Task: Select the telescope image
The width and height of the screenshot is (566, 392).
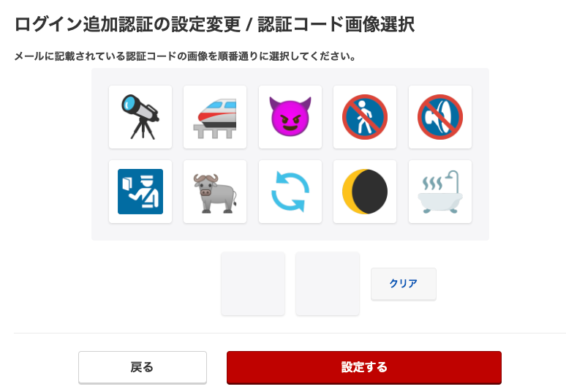Action: (x=140, y=117)
